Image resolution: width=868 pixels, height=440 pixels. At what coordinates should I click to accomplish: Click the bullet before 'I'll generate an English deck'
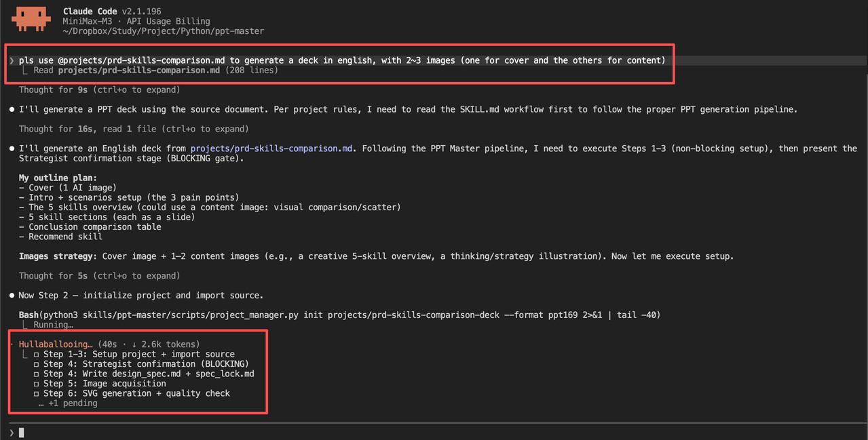point(12,148)
